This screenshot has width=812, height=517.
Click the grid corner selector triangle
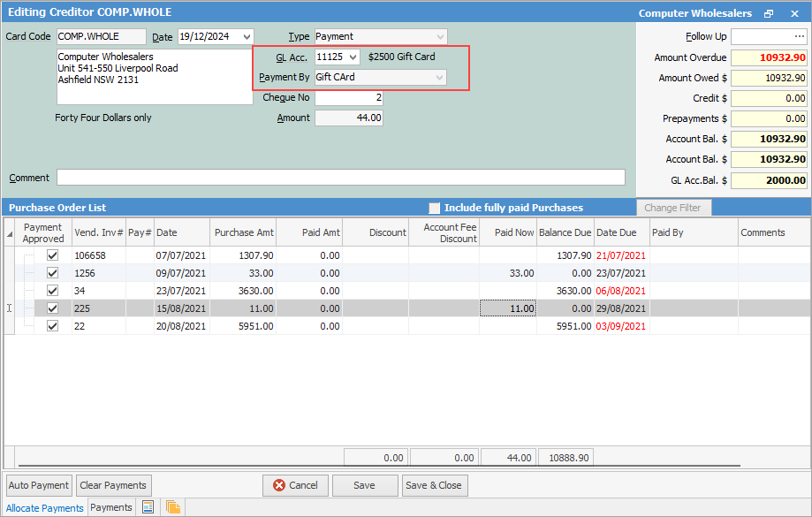[x=10, y=233]
